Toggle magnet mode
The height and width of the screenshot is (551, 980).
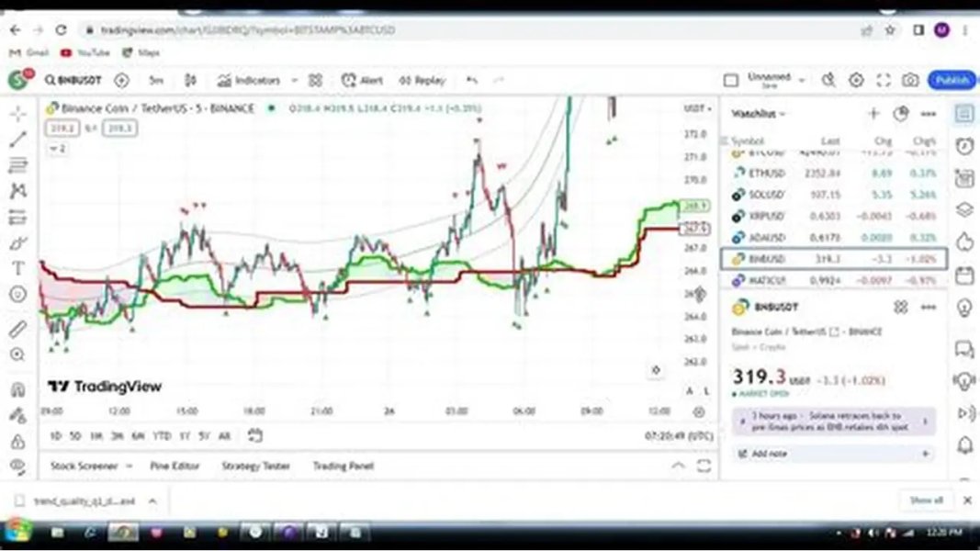click(18, 389)
